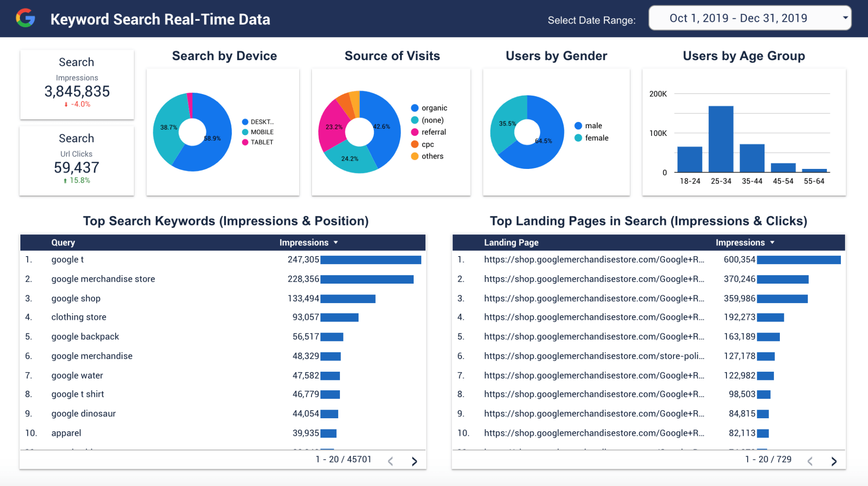This screenshot has width=868, height=486.
Task: Sort keywords by Impressions column arrow
Action: [x=336, y=243]
